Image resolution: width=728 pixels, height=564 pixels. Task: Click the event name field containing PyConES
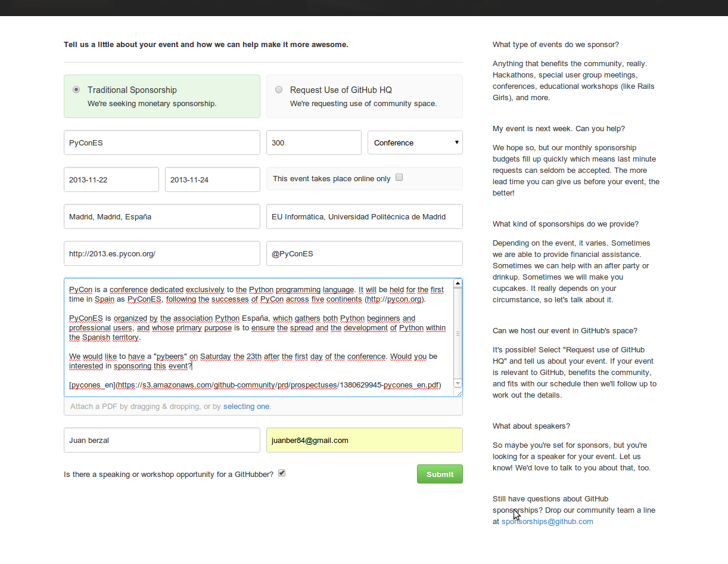click(161, 142)
